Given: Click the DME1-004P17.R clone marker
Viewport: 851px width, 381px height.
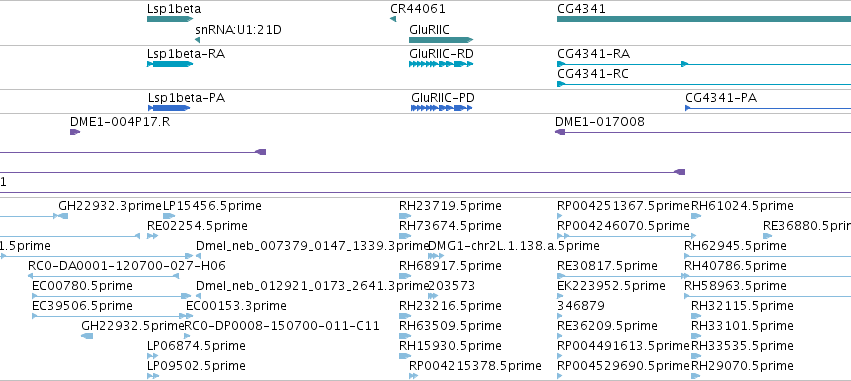Looking at the screenshot, I should [75, 132].
